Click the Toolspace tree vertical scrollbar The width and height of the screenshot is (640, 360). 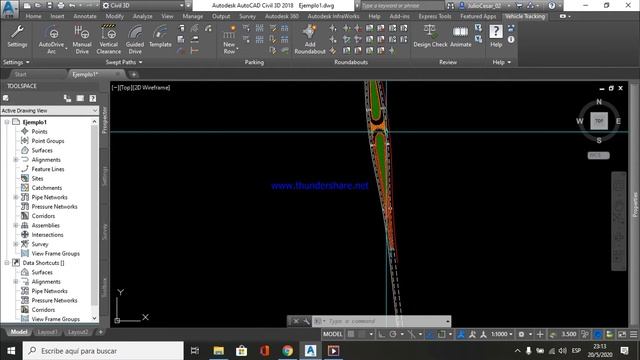(x=95, y=216)
